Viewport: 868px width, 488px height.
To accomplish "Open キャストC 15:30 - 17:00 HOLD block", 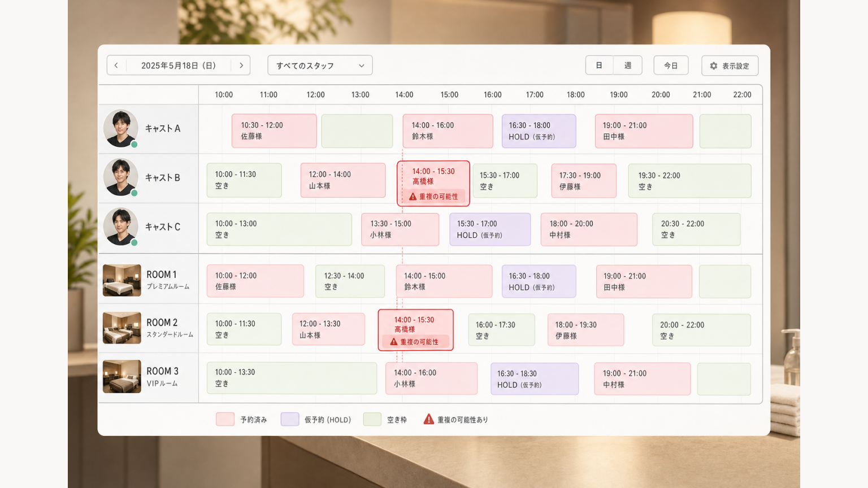I will [490, 229].
